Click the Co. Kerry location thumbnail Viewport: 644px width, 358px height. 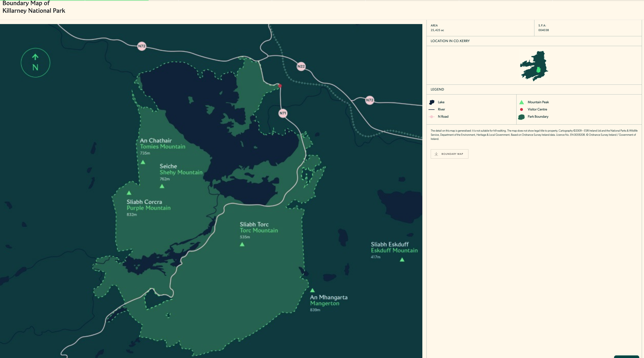click(534, 66)
